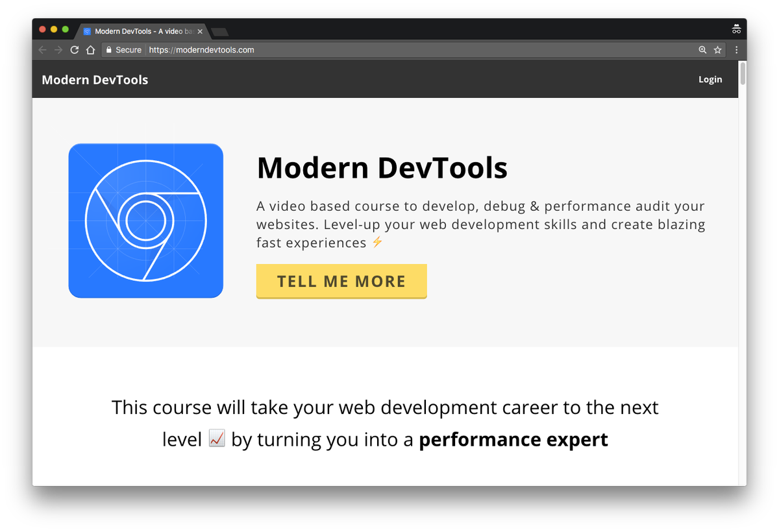The image size is (779, 532).
Task: Click the TELL ME MORE button
Action: [341, 281]
